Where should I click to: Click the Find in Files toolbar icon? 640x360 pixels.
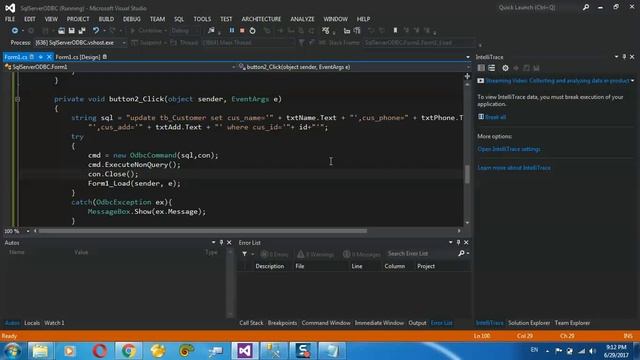(x=211, y=31)
